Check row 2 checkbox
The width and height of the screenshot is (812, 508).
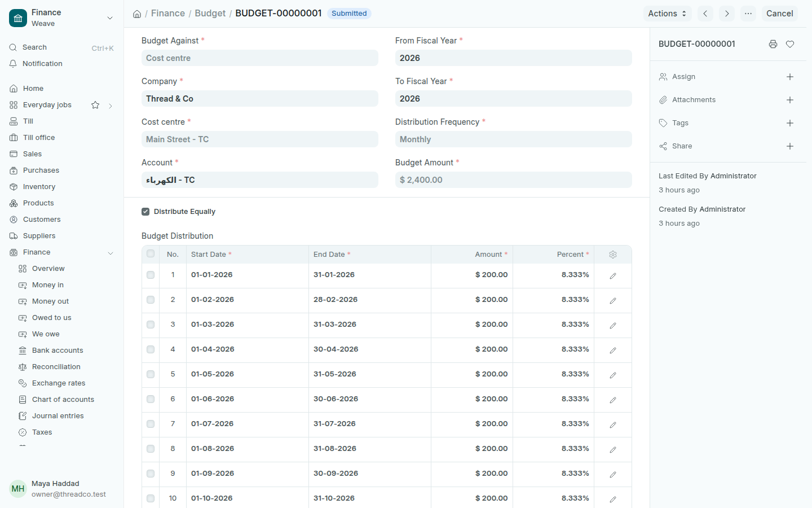(151, 300)
